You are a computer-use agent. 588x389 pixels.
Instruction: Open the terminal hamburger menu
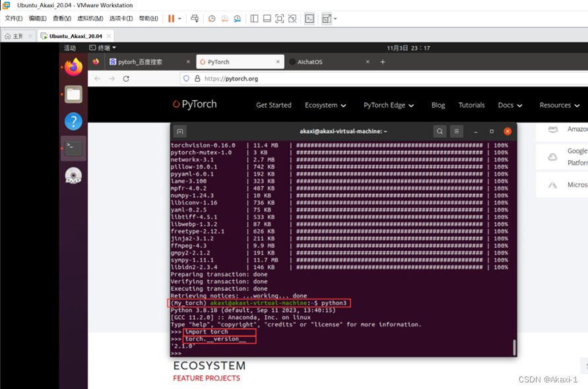[x=457, y=132]
